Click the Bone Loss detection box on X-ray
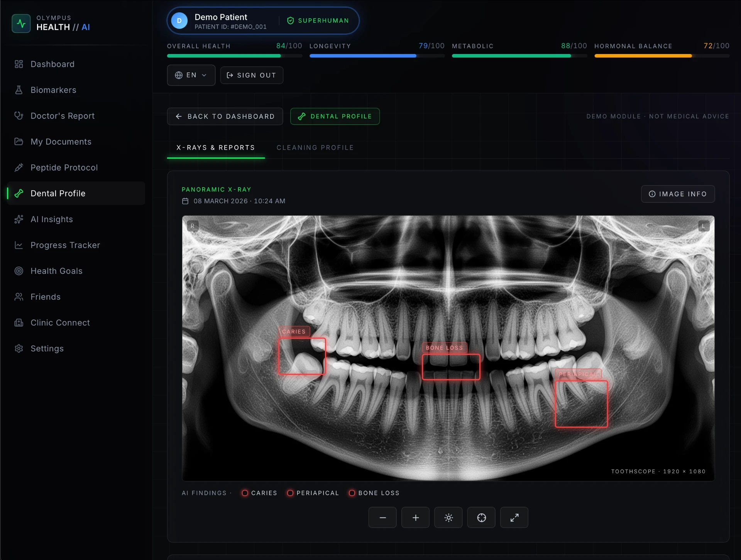This screenshot has height=560, width=741. click(451, 367)
